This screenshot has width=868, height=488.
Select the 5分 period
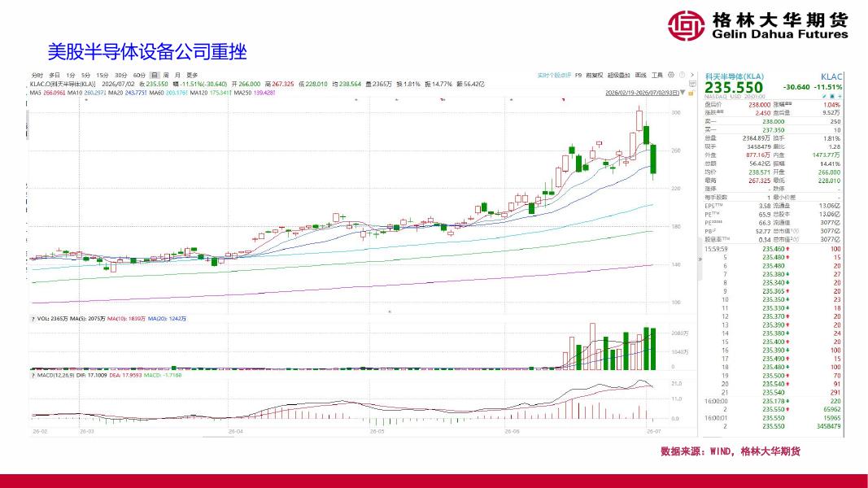[x=85, y=76]
